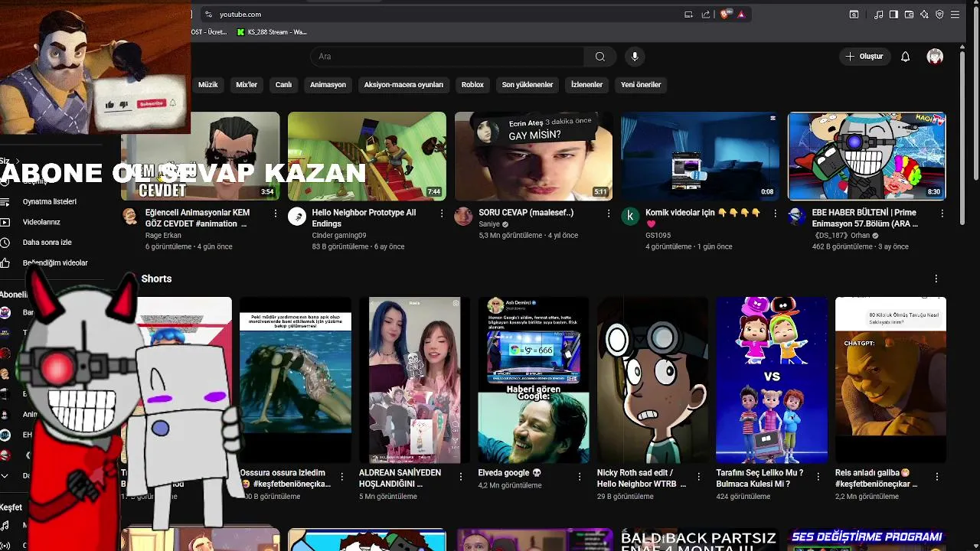Open the Brave VPN shield icon
The width and height of the screenshot is (980, 551).
click(x=939, y=15)
